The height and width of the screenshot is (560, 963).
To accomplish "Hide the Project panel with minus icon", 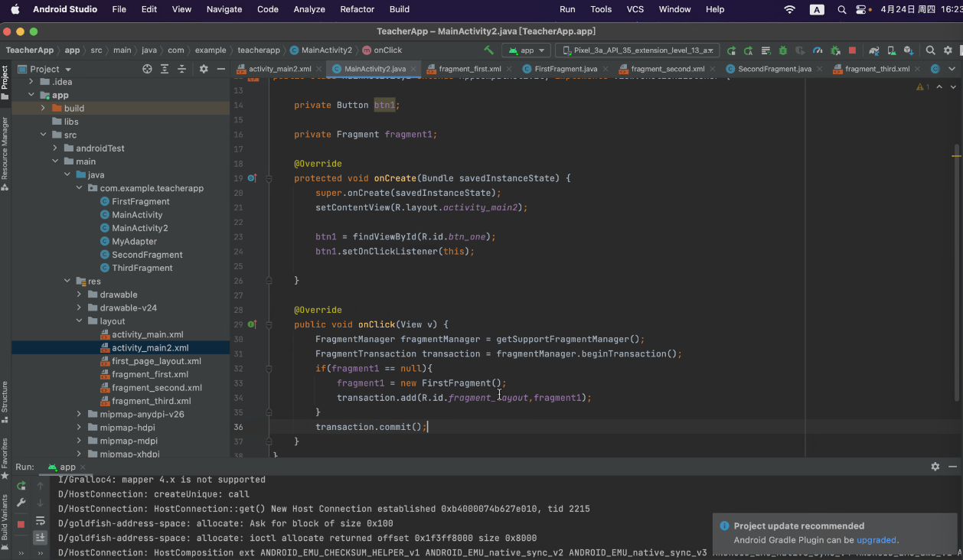I will pyautogui.click(x=220, y=69).
